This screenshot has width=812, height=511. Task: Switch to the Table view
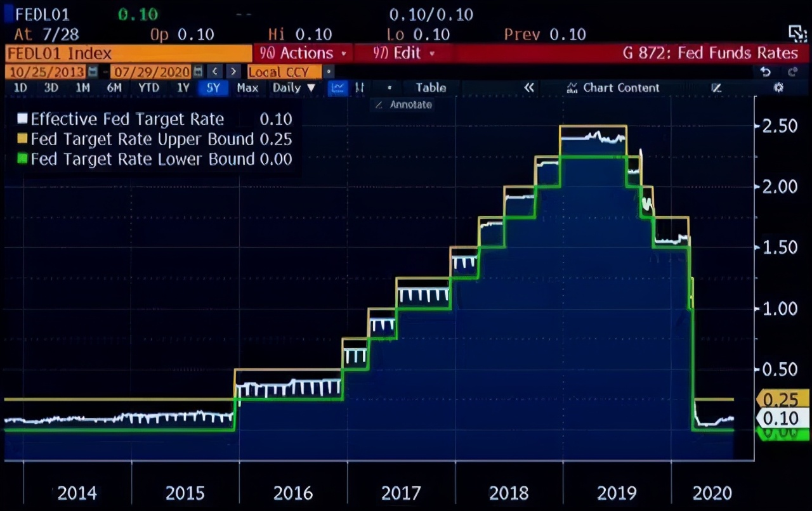click(x=431, y=88)
